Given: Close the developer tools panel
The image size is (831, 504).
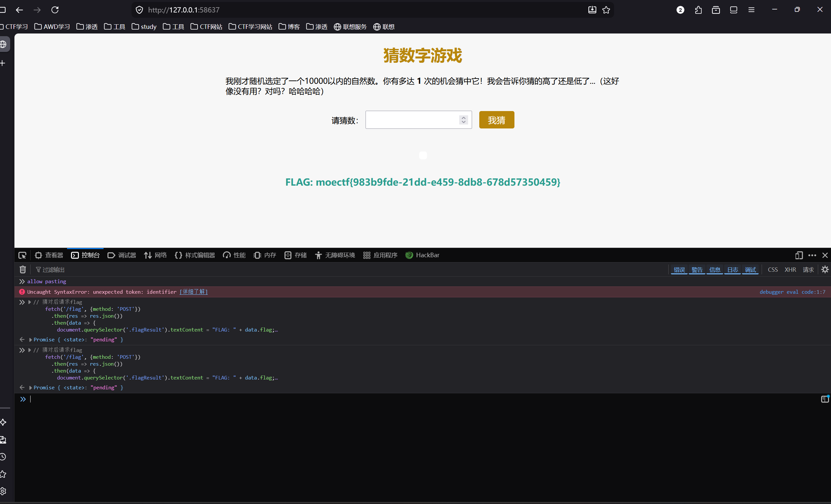Looking at the screenshot, I should (x=825, y=255).
